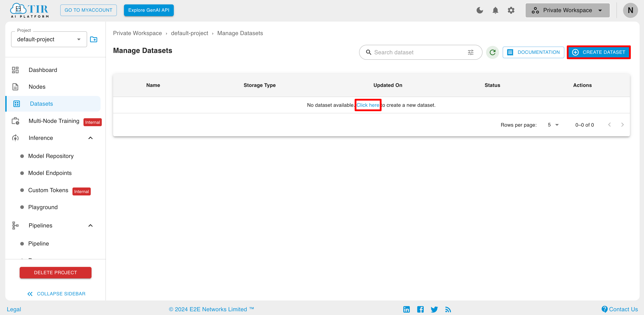Click the 0–0 of 0 pagination text
The width and height of the screenshot is (644, 315).
(584, 125)
